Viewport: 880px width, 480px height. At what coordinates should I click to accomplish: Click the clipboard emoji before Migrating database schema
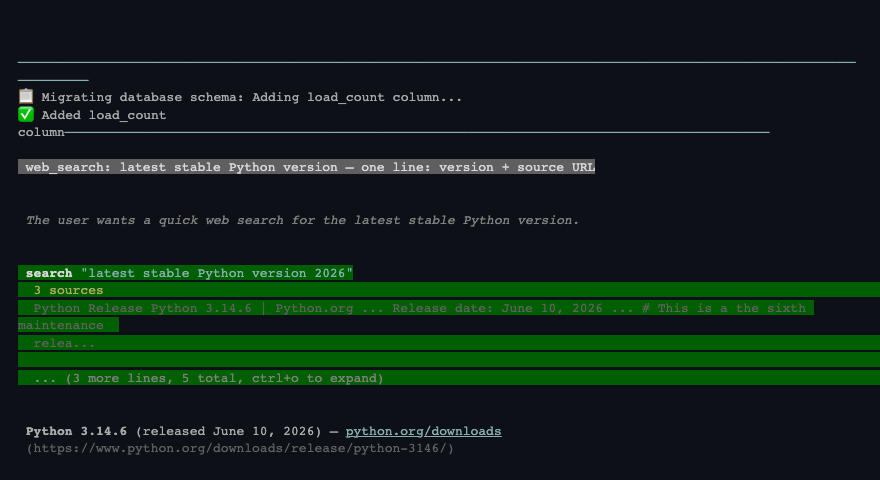(x=26, y=97)
